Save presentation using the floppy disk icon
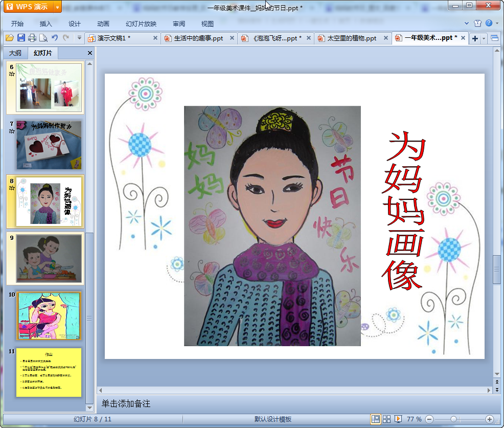This screenshot has height=428, width=504. click(21, 38)
